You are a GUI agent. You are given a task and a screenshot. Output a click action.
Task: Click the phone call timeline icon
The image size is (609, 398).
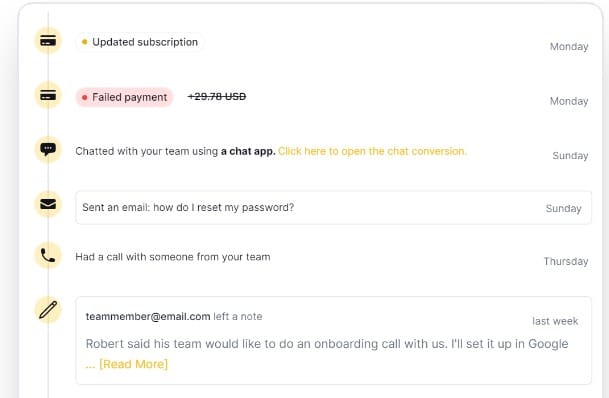coord(48,256)
